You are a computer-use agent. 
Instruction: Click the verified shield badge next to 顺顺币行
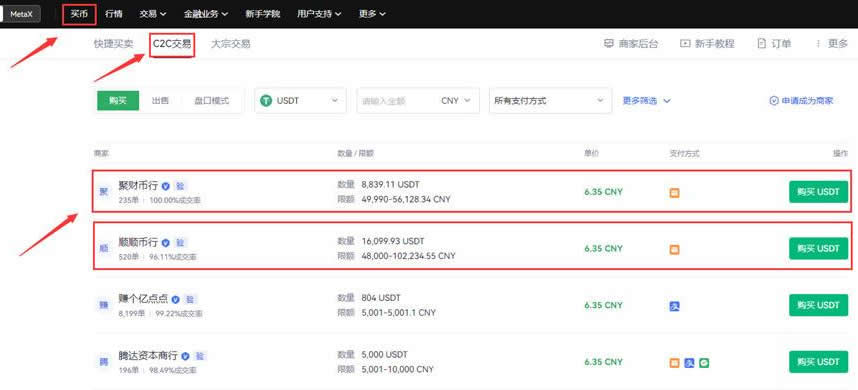pos(166,242)
